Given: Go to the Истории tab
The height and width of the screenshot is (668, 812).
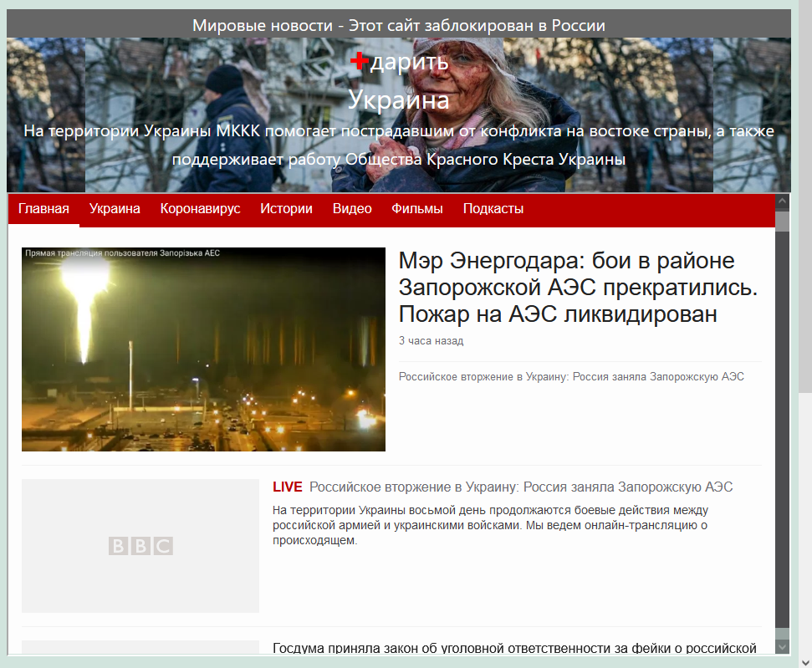Looking at the screenshot, I should pyautogui.click(x=286, y=209).
